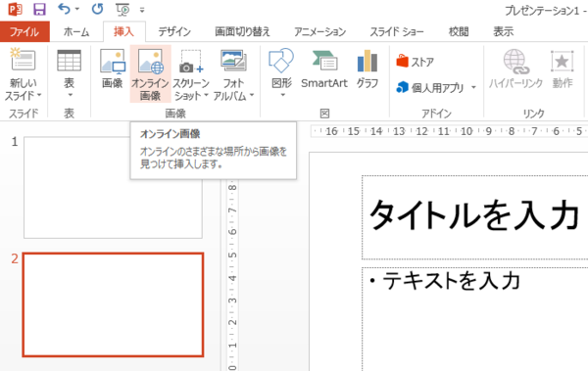
Task: Insert a picture with the 画像 icon
Action: (113, 61)
